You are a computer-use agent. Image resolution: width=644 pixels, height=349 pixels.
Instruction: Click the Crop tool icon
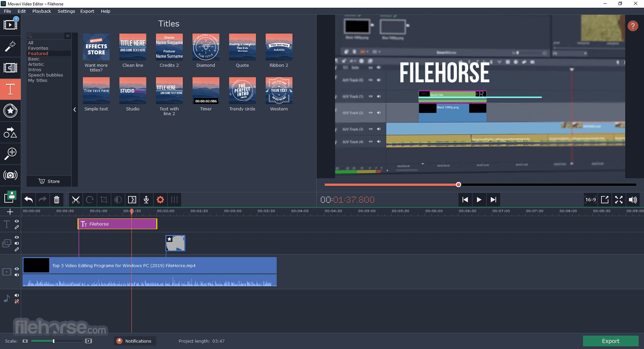[x=104, y=199]
